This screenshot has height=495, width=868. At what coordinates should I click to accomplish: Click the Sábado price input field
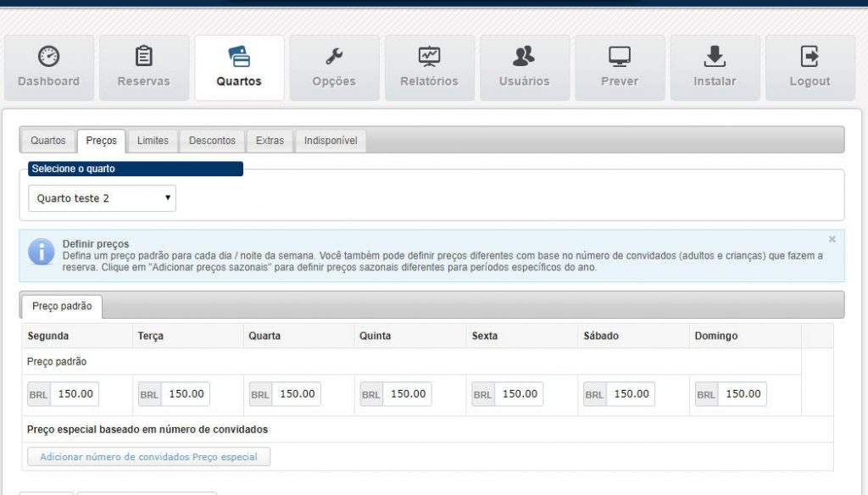[x=631, y=394]
